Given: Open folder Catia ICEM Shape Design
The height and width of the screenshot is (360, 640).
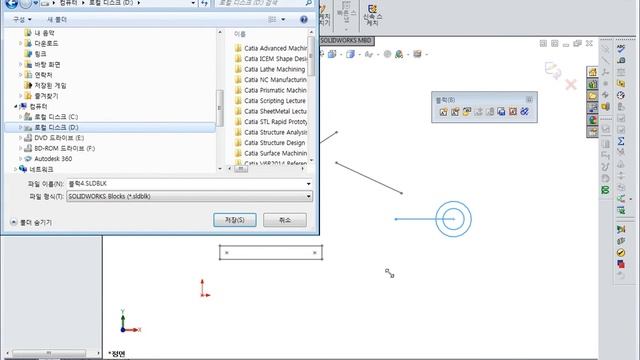Looking at the screenshot, I should (x=271, y=59).
